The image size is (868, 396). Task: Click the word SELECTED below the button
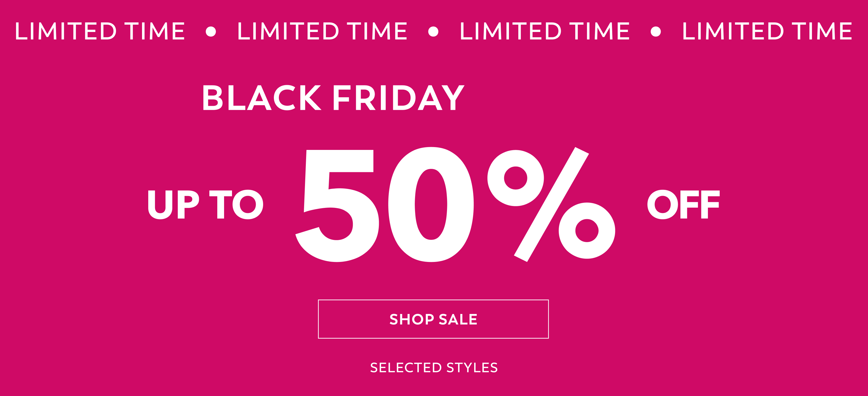pyautogui.click(x=406, y=367)
